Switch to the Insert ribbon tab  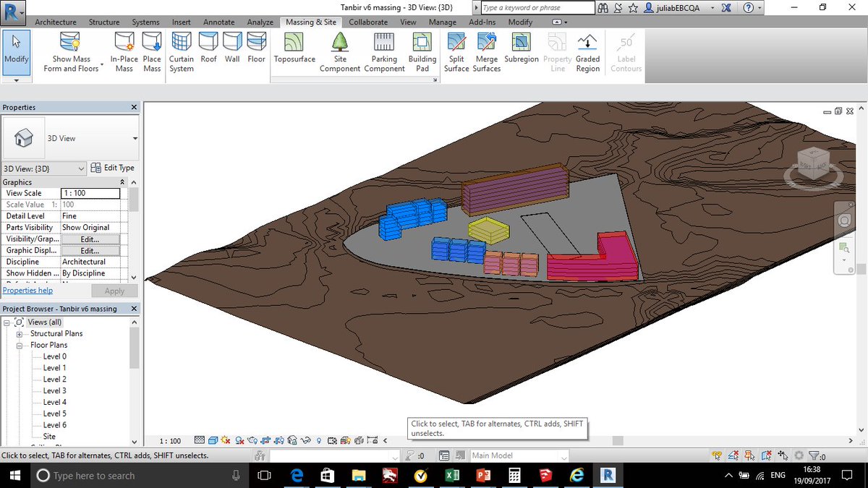pyautogui.click(x=182, y=22)
